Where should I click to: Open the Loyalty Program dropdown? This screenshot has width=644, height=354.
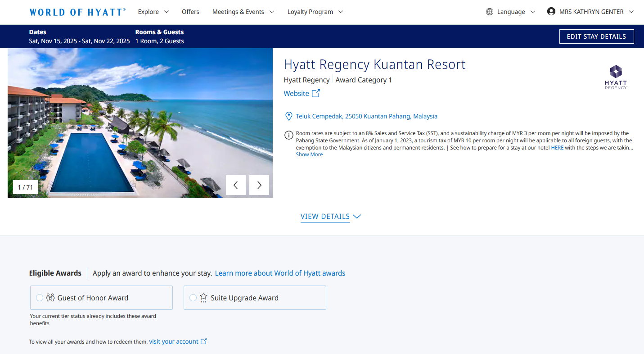[315, 12]
